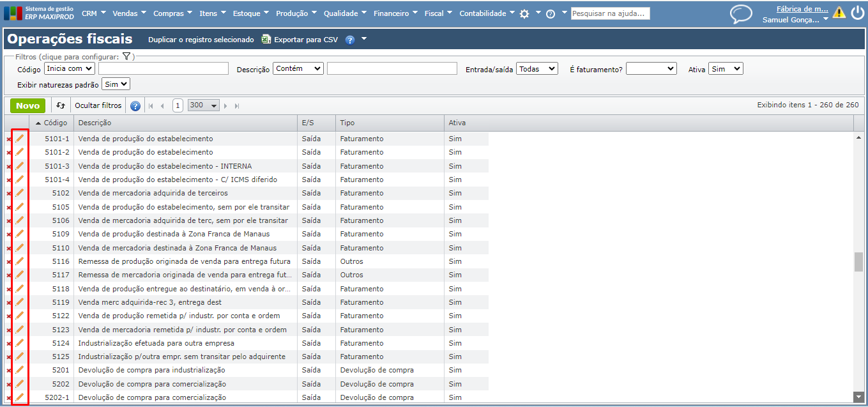The image size is (868, 407).
Task: Open Exibir naturezas padrão dropdown
Action: (x=116, y=84)
